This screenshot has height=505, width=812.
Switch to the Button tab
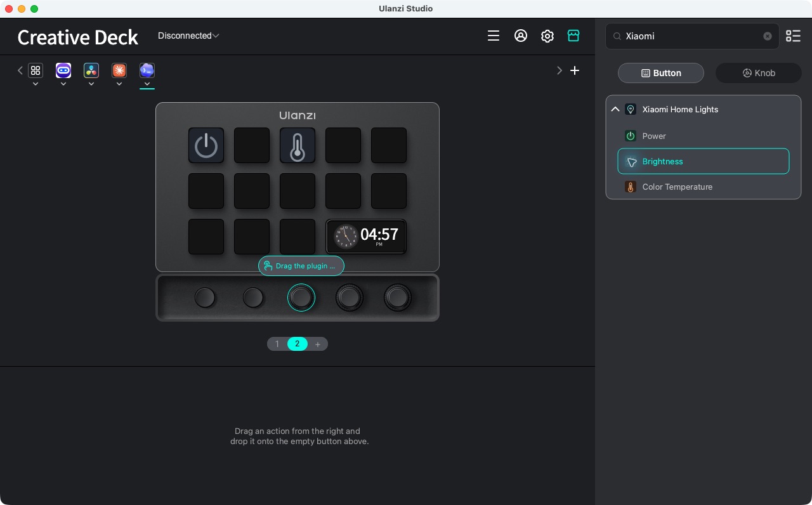pos(661,73)
